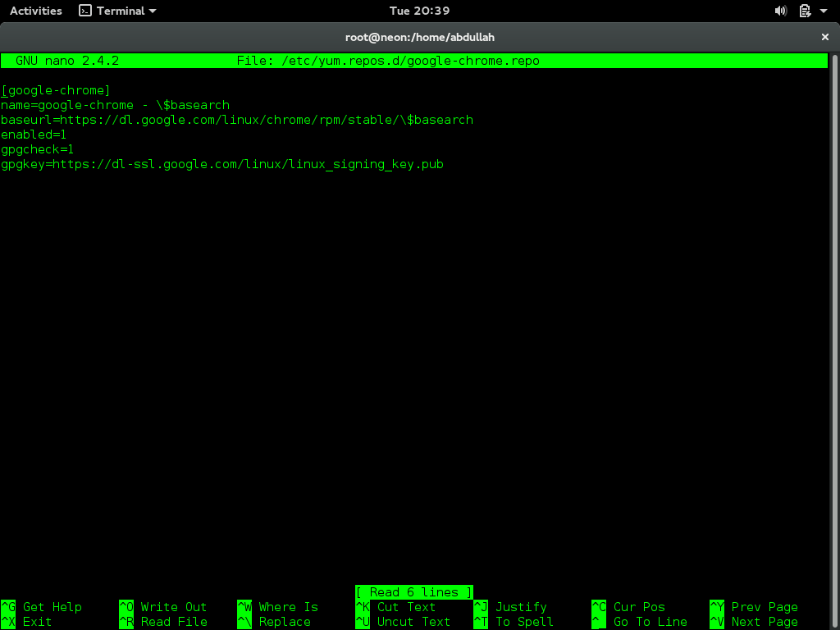The image size is (840, 630).
Task: Click the clipboard battery status icon
Action: (805, 11)
